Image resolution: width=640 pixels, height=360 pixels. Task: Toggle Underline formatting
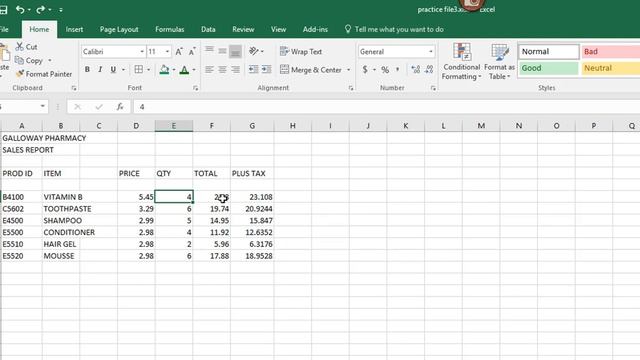[113, 70]
